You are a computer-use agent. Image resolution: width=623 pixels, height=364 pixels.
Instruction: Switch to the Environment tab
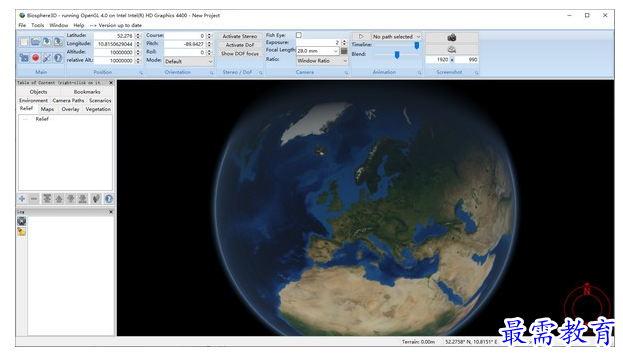[x=33, y=101]
